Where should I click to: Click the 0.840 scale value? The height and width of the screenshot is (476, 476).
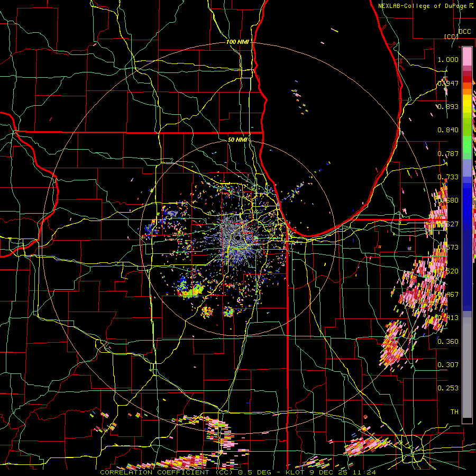(x=448, y=130)
